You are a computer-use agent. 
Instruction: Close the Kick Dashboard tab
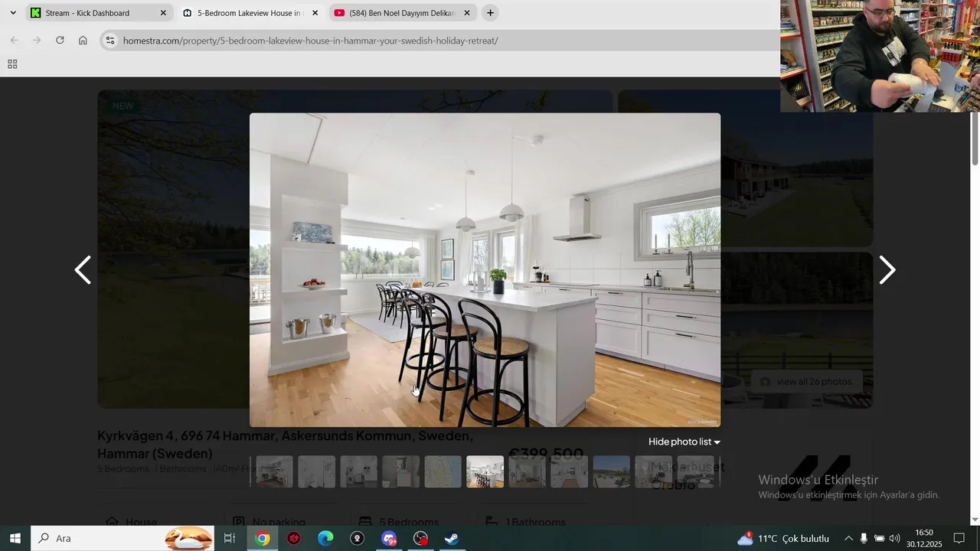pos(163,13)
